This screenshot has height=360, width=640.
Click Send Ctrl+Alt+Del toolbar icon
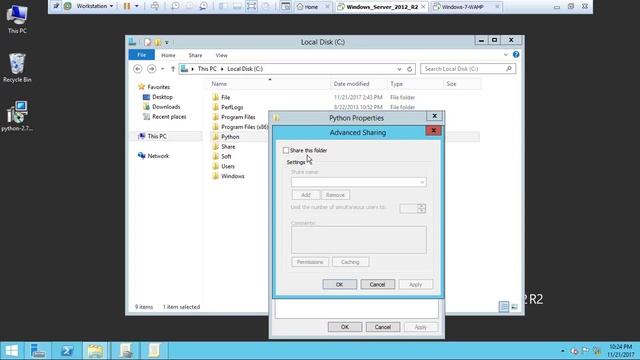point(155,6)
